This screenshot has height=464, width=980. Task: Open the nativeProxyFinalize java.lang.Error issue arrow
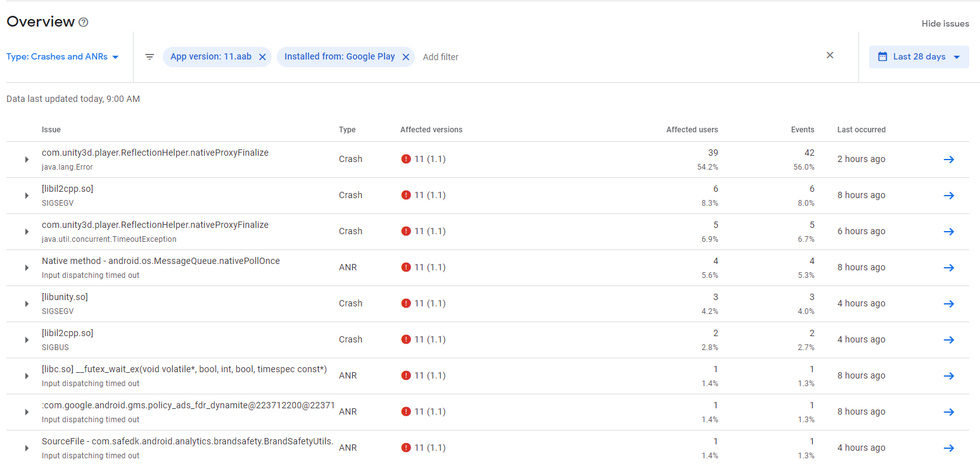(x=948, y=160)
